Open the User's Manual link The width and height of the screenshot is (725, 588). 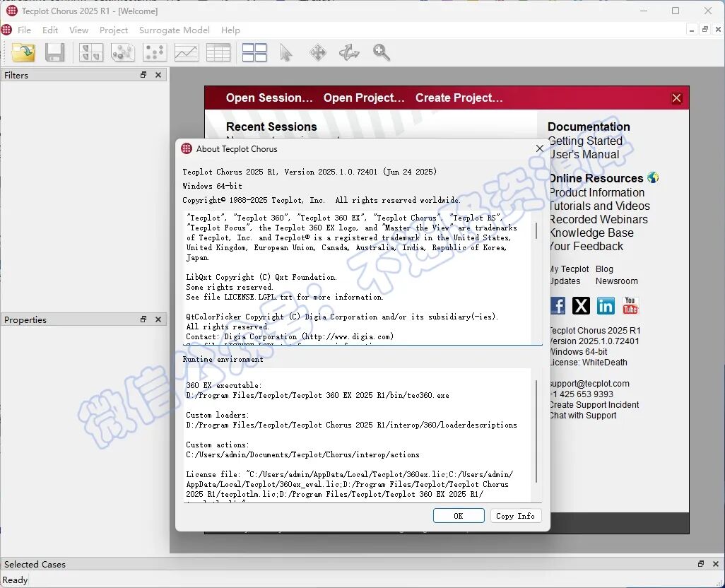click(x=584, y=154)
